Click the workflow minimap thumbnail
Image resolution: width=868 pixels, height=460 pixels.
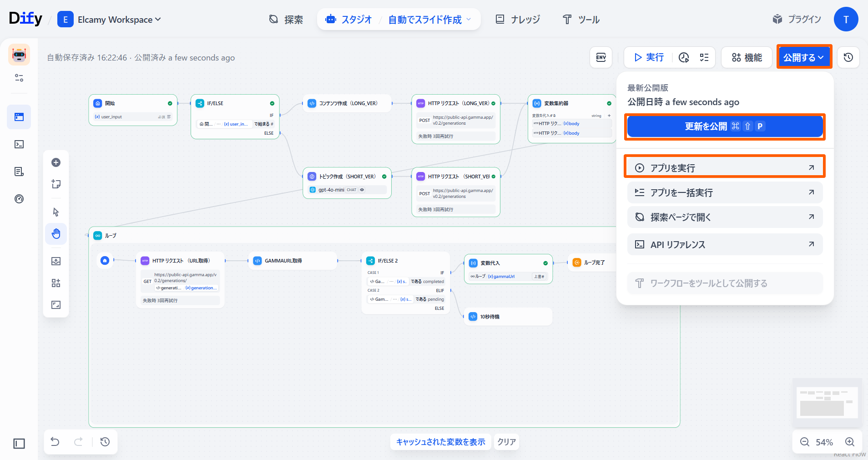[827, 402]
